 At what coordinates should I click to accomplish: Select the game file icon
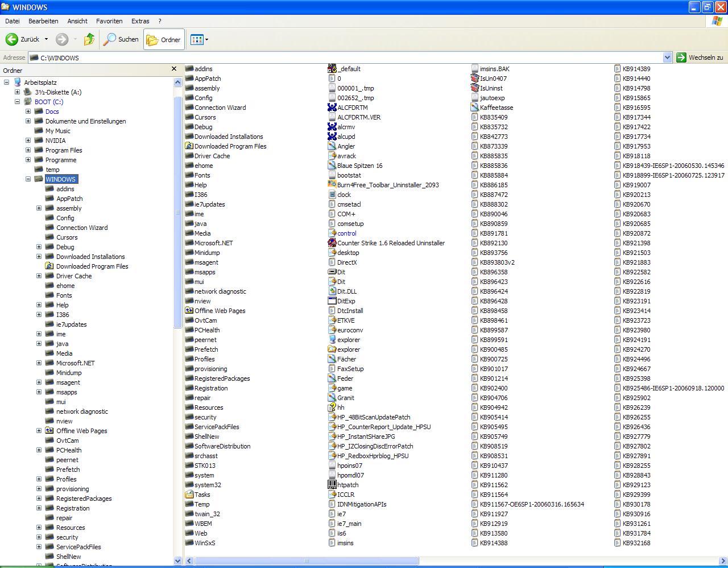pyautogui.click(x=332, y=388)
